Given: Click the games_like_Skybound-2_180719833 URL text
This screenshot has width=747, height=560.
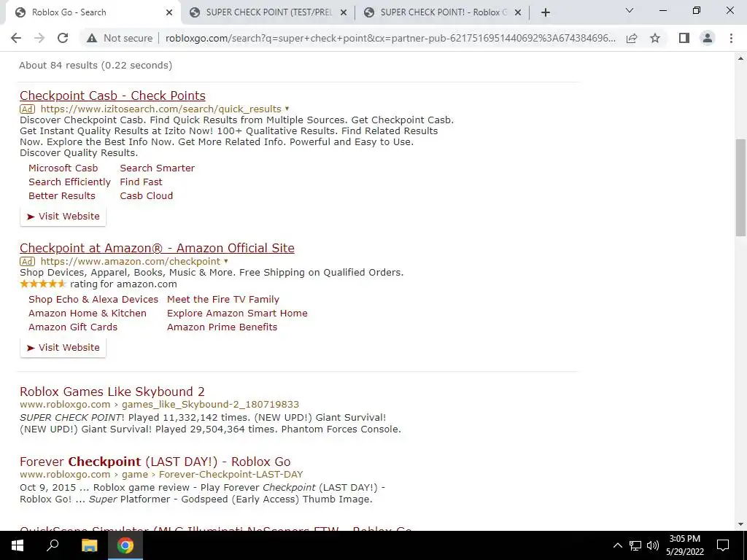Looking at the screenshot, I should (x=211, y=405).
